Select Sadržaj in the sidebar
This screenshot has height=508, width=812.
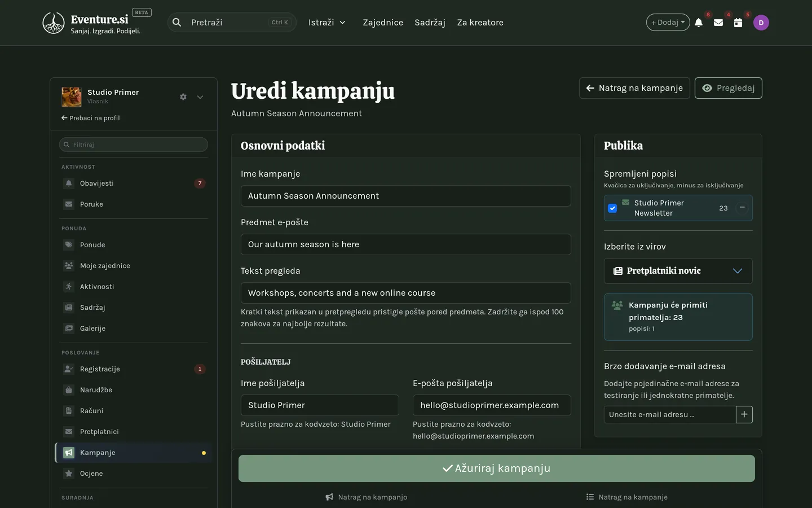point(134,308)
